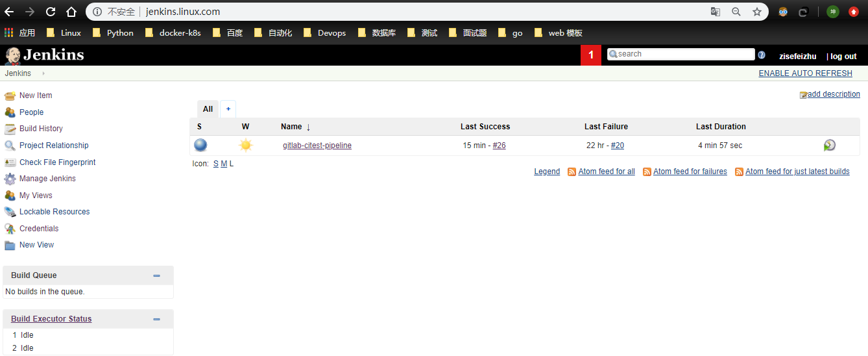The height and width of the screenshot is (356, 868).
Task: Click the browser address bar URL
Action: 182,12
